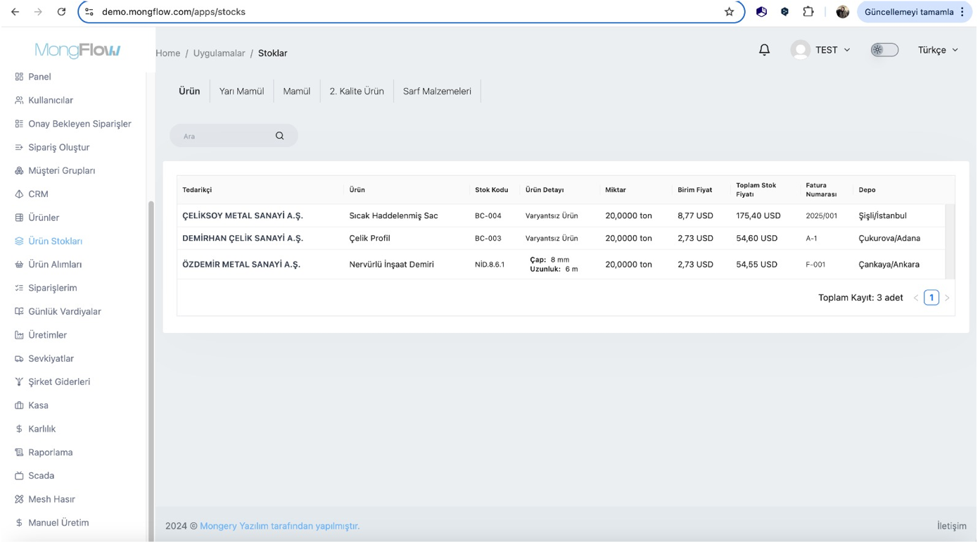Image resolution: width=980 pixels, height=542 pixels.
Task: Click the sidebar vertical scrollbar
Action: pyautogui.click(x=151, y=371)
